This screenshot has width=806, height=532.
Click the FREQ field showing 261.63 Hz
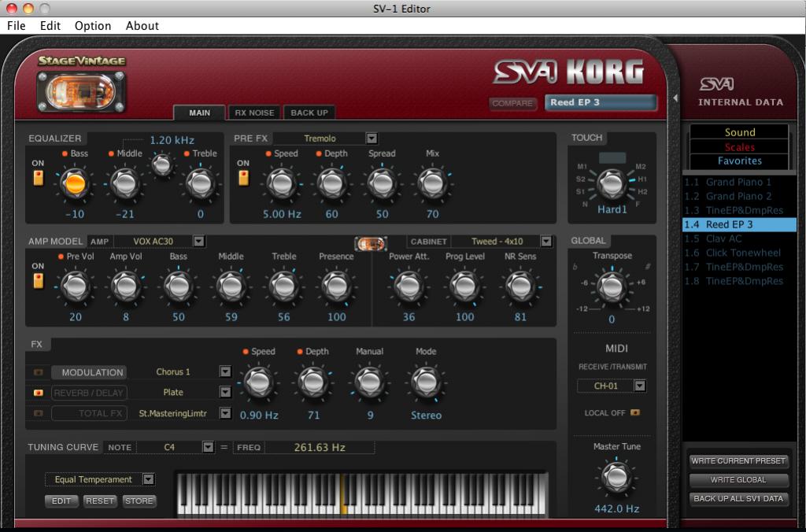point(320,447)
